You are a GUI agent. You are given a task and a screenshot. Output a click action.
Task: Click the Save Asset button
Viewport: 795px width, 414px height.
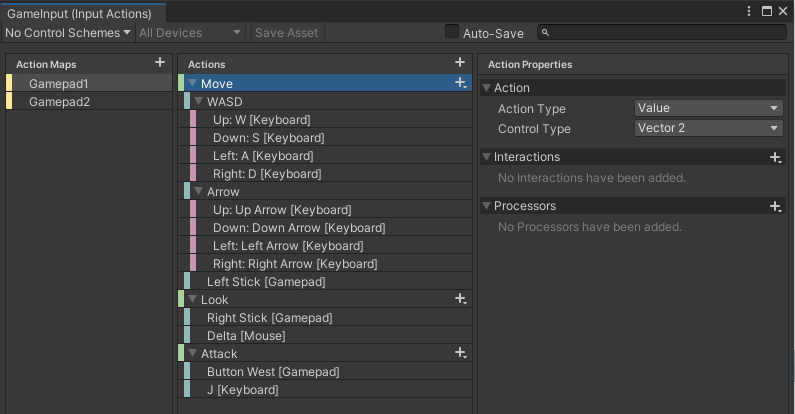pos(287,32)
